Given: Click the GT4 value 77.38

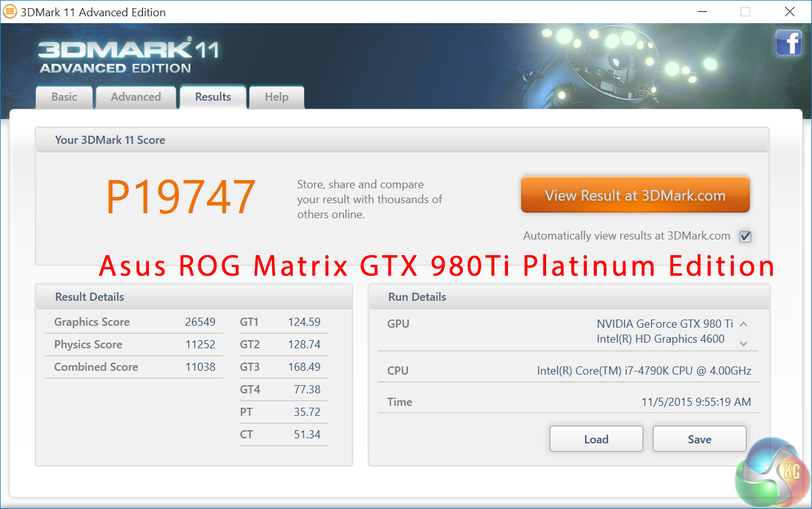Looking at the screenshot, I should (307, 390).
